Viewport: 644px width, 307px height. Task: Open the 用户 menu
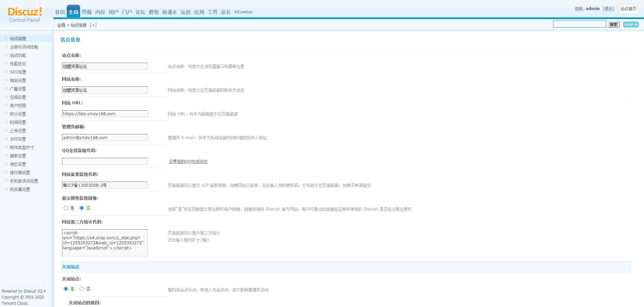tap(113, 12)
